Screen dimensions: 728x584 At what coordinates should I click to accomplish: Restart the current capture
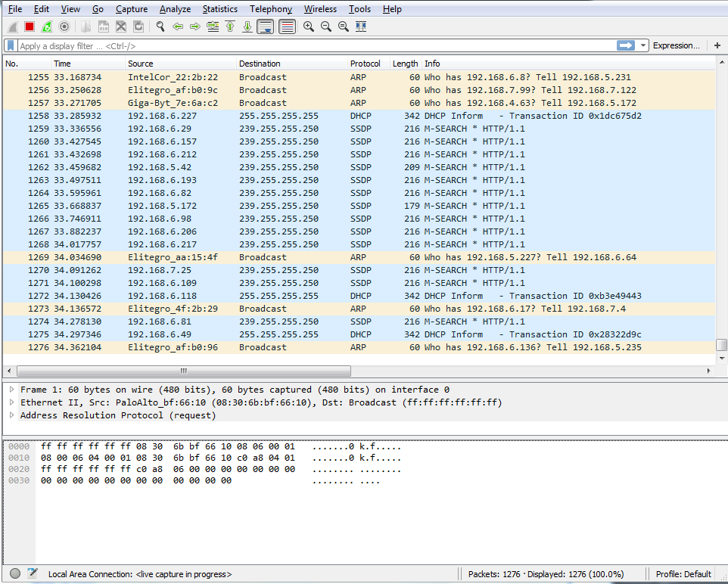point(47,26)
